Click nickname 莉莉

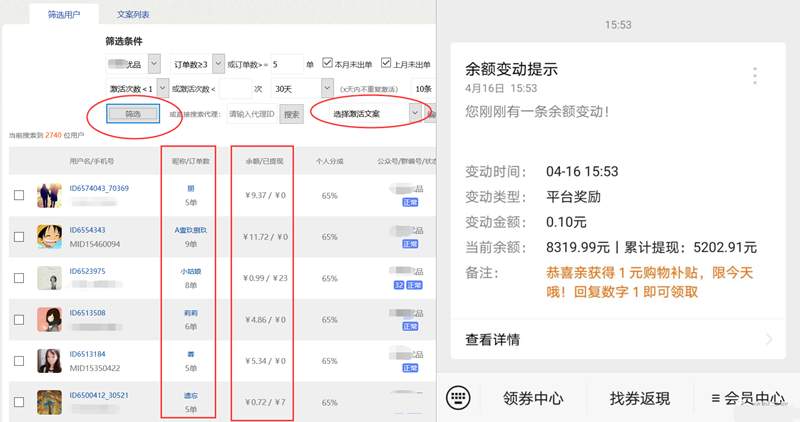(x=191, y=313)
